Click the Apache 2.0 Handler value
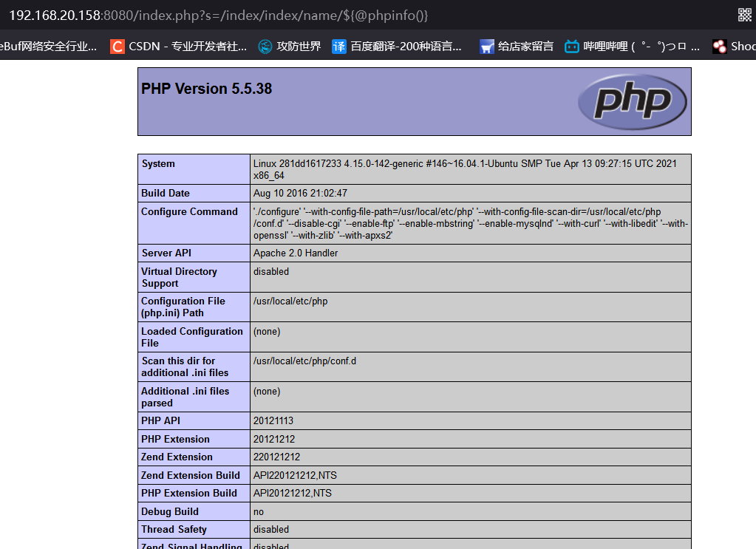The width and height of the screenshot is (756, 549). (x=296, y=253)
